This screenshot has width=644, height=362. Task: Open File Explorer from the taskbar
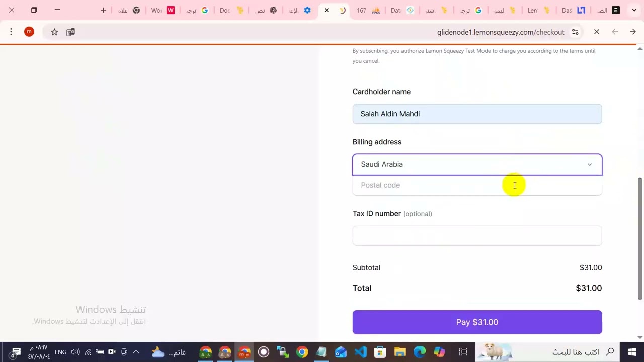(x=400, y=352)
